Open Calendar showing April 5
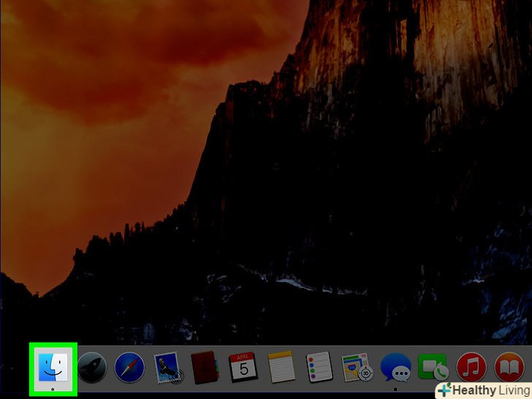Screen dimensions: 532x399 pos(243,368)
